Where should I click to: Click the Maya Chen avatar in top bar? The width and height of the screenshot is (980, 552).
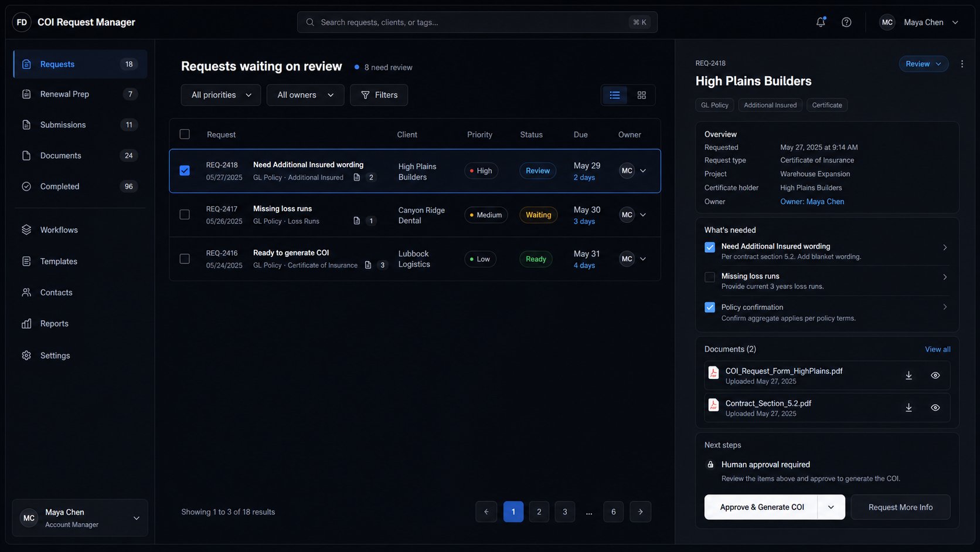click(887, 22)
